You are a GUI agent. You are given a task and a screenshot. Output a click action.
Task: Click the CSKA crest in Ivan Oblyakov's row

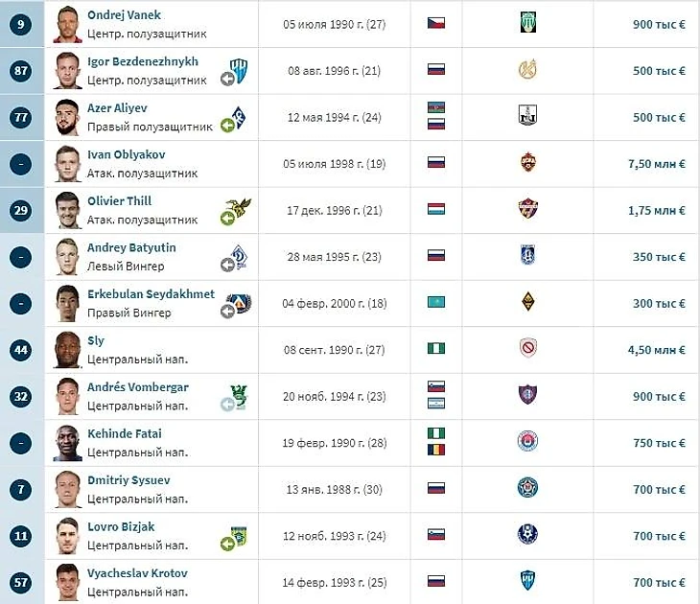(x=526, y=163)
